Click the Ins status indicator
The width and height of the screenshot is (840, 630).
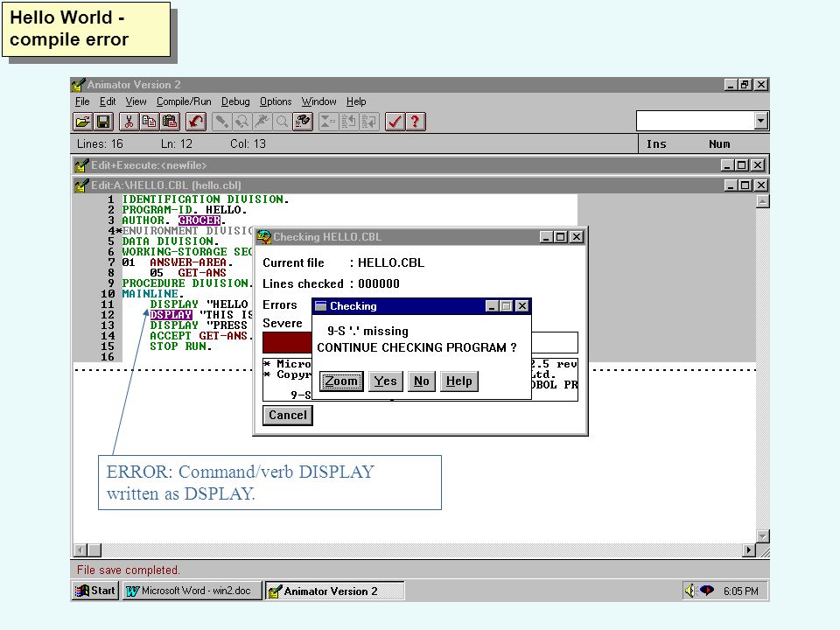656,143
